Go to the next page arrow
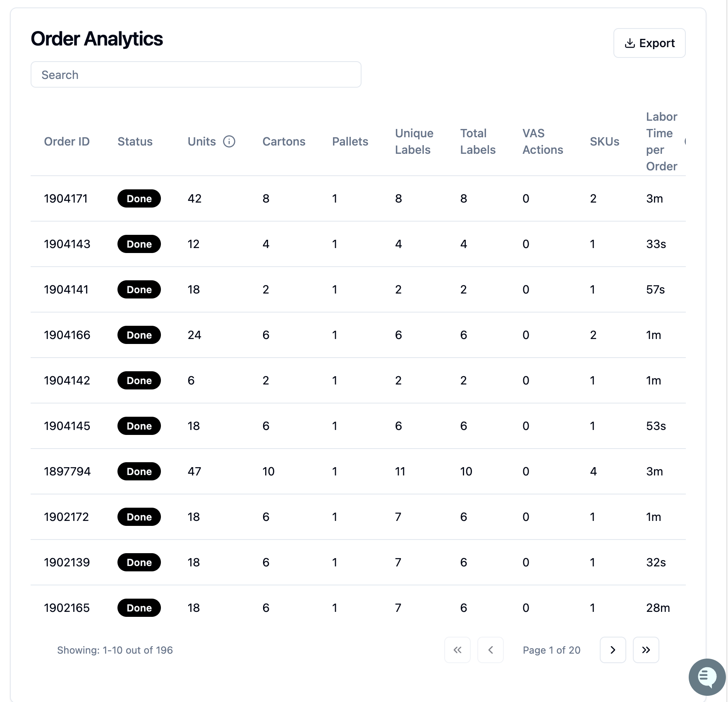Viewport: 728px width, 702px height. coord(613,650)
